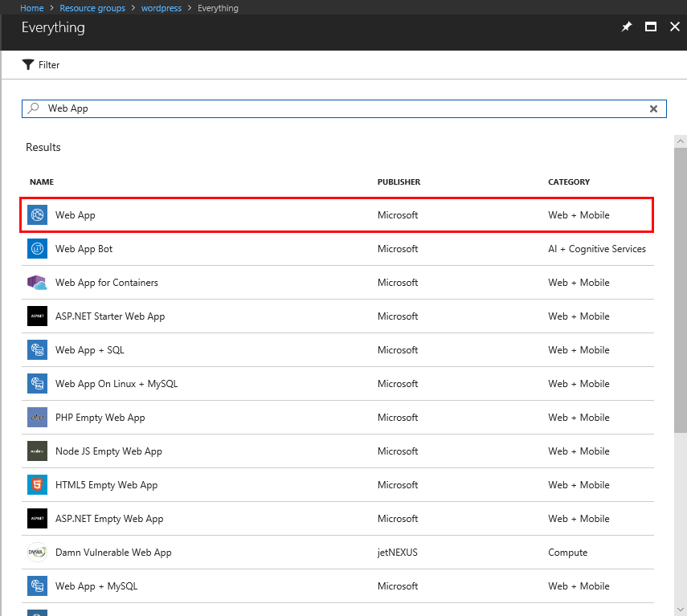
Task: Click the ASP.NET Empty Web App icon
Action: click(x=37, y=518)
